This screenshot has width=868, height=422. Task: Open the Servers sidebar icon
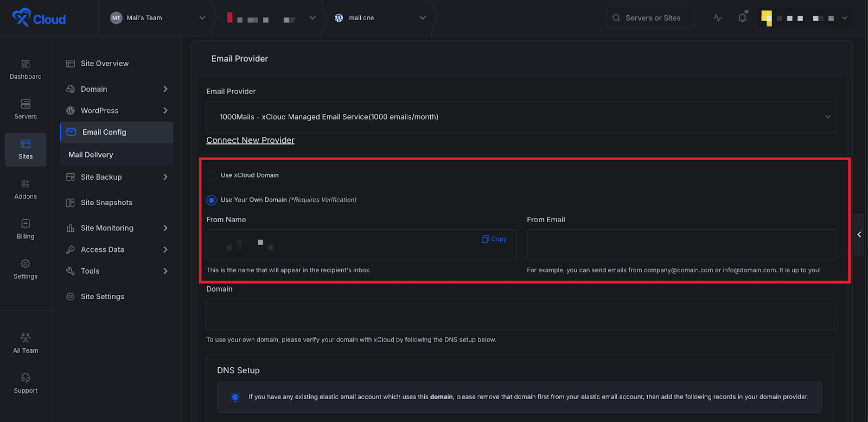25,104
